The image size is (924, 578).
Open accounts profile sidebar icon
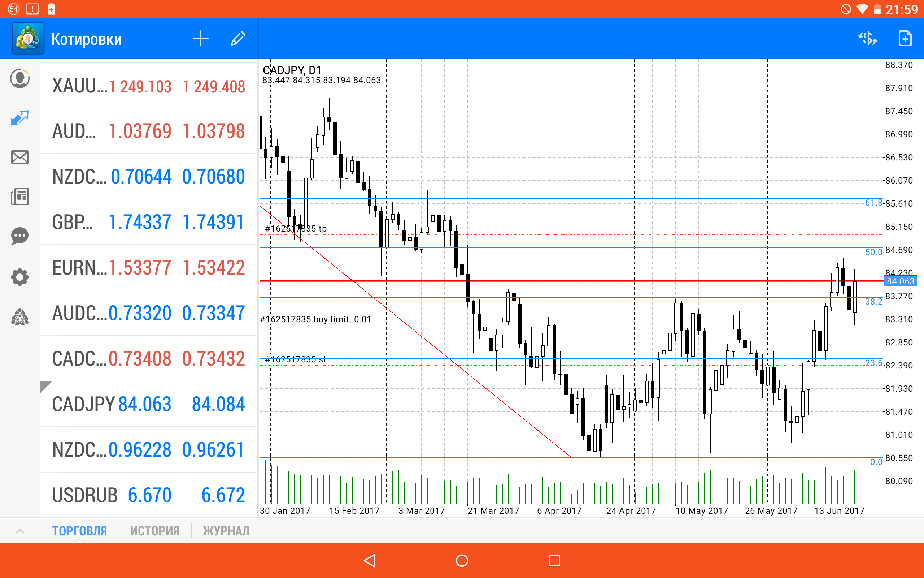point(20,78)
